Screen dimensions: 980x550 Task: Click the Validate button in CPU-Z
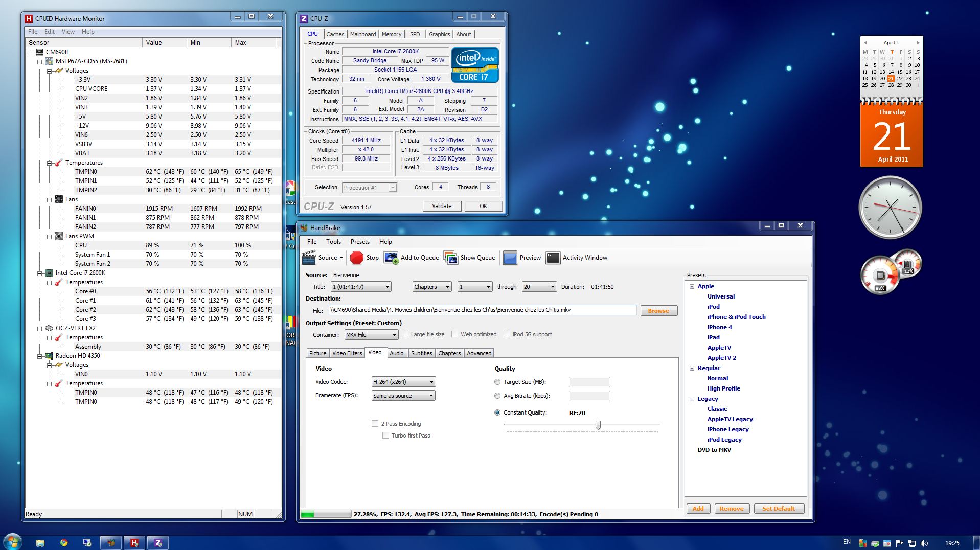(x=442, y=206)
